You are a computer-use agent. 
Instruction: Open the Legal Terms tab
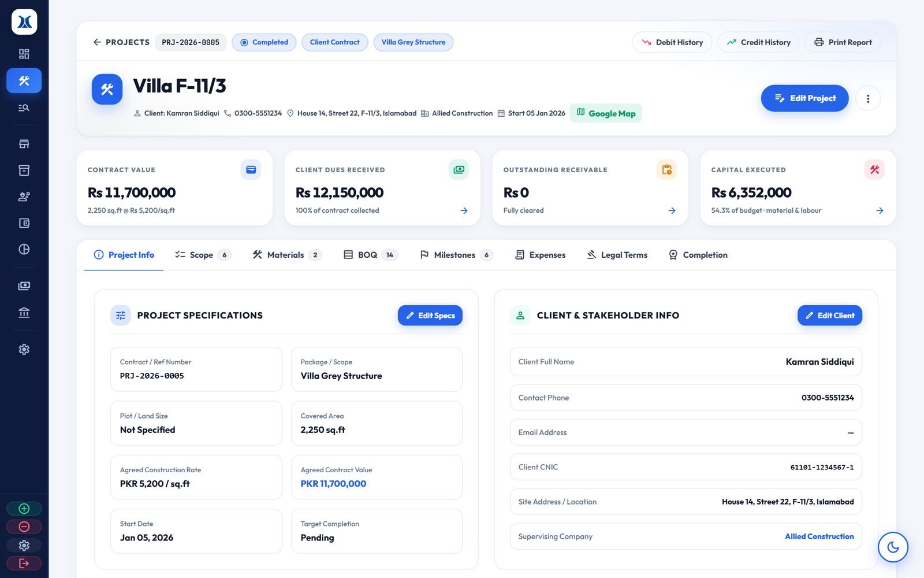pos(617,255)
